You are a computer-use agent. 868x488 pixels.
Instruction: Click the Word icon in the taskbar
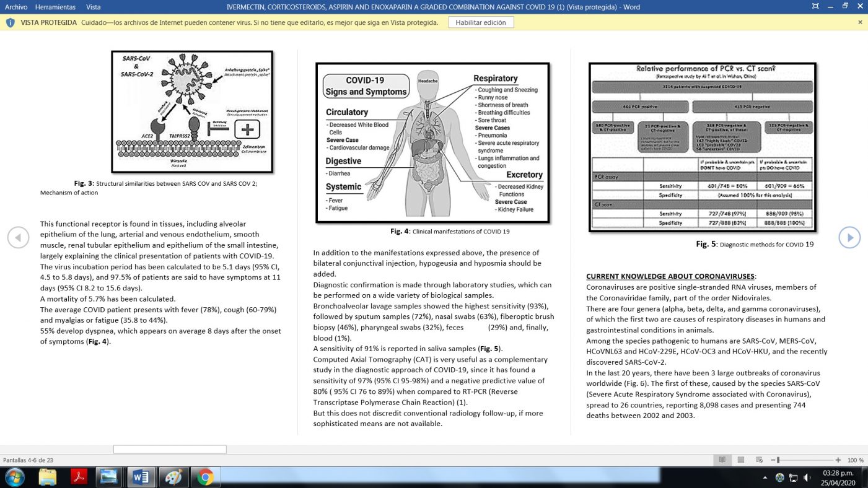(141, 477)
